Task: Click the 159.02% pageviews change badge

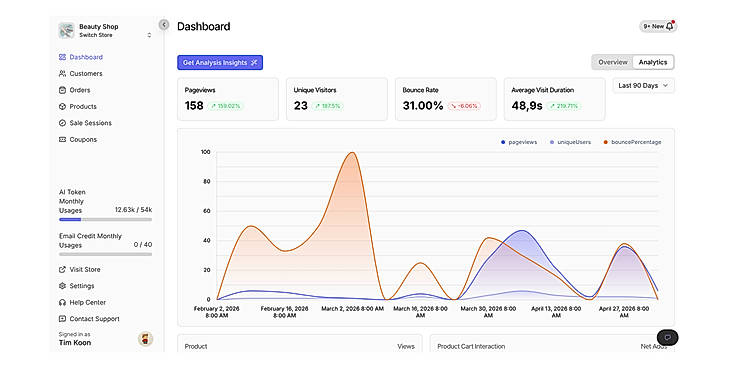Action: tap(226, 106)
